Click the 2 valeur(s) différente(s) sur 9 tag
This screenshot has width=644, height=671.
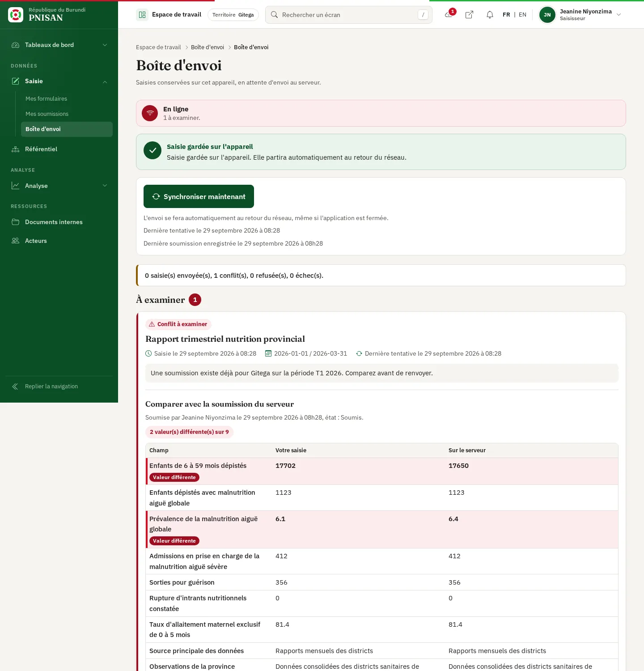coord(189,432)
